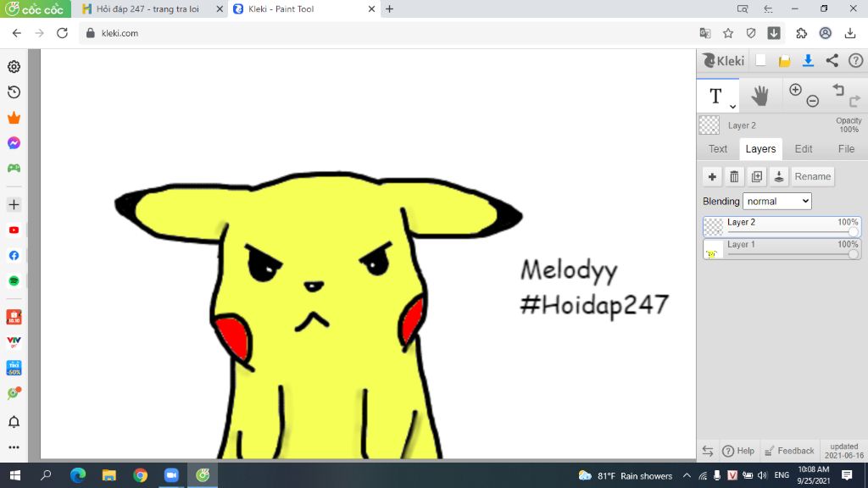The height and width of the screenshot is (488, 868).
Task: Select the Text tool
Action: point(715,96)
